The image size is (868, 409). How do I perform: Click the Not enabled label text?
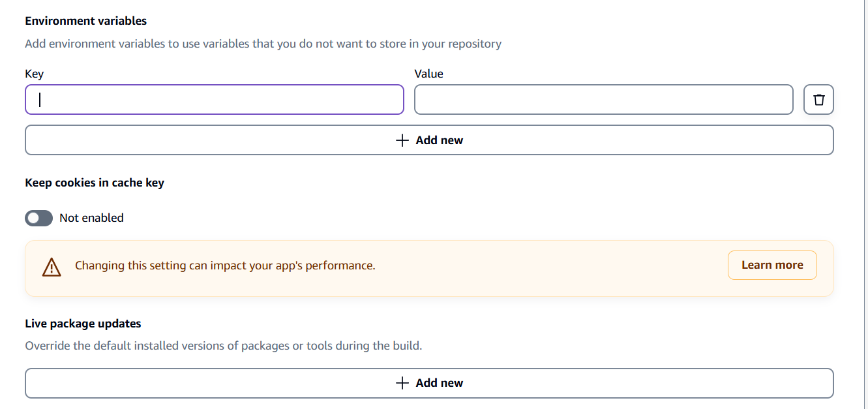point(91,217)
